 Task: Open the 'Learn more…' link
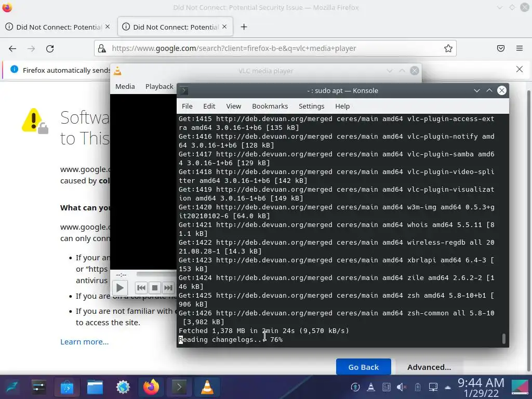[85, 342]
